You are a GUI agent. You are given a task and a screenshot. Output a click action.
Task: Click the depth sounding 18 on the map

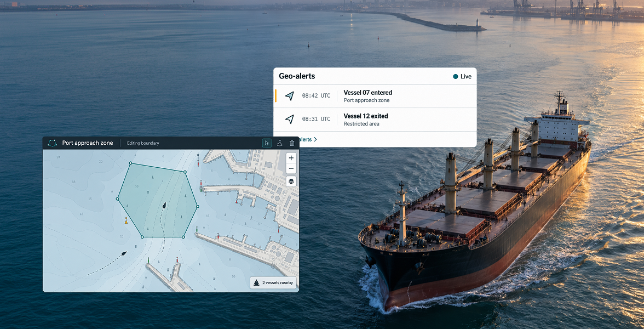(x=74, y=182)
